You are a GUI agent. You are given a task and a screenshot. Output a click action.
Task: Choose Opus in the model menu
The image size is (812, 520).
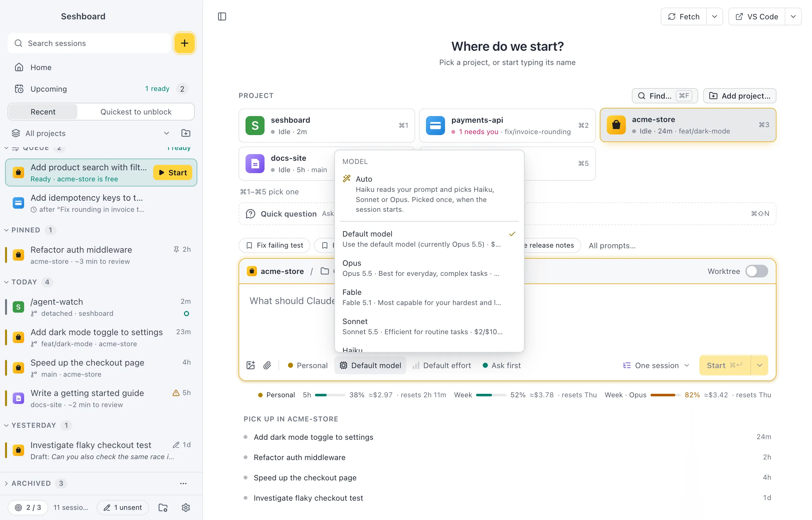tap(429, 268)
